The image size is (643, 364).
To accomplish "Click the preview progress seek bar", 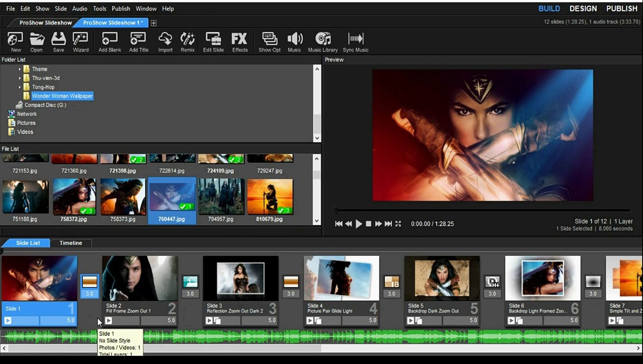I will [x=482, y=210].
